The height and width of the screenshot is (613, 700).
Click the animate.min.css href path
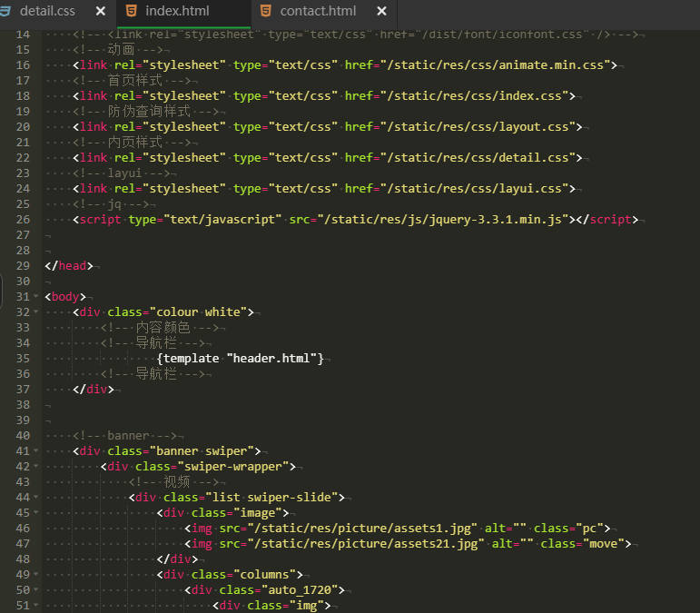pyautogui.click(x=495, y=65)
